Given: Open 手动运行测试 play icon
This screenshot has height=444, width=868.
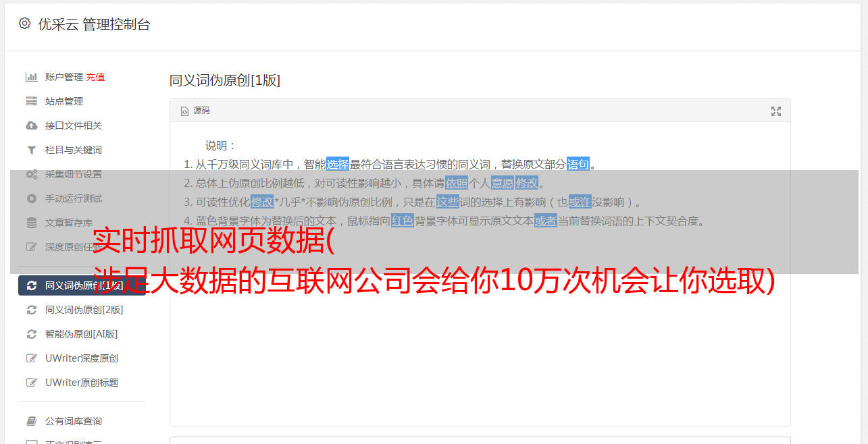Looking at the screenshot, I should (x=31, y=198).
